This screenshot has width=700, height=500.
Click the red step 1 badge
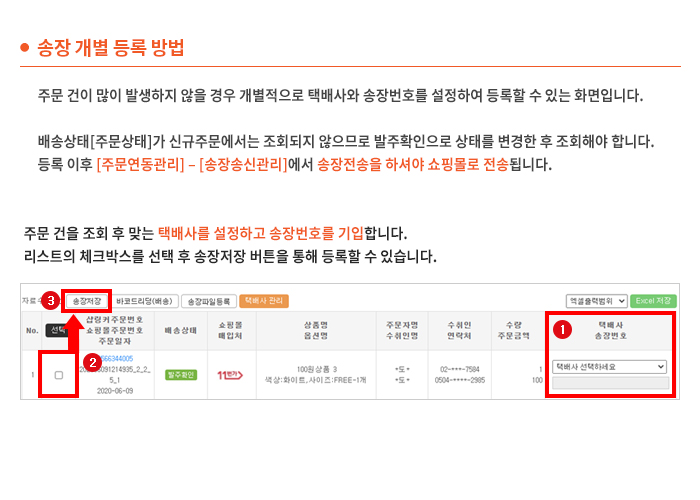pyautogui.click(x=562, y=327)
